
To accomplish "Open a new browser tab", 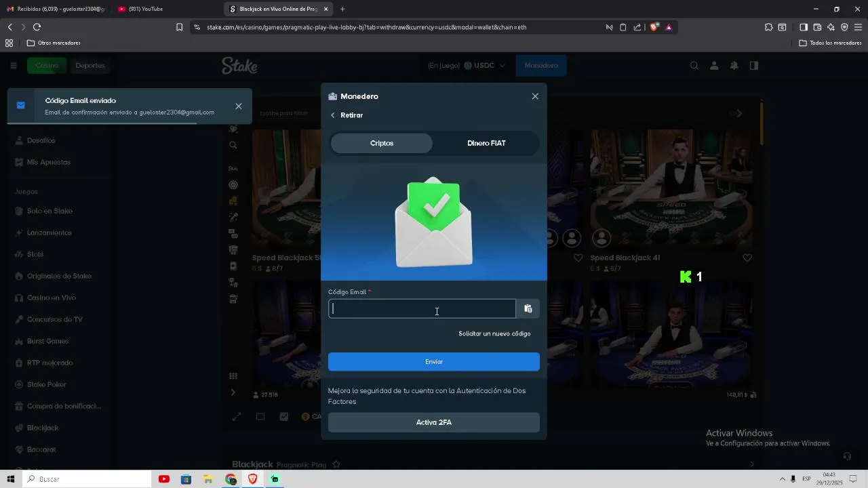I will [x=342, y=9].
